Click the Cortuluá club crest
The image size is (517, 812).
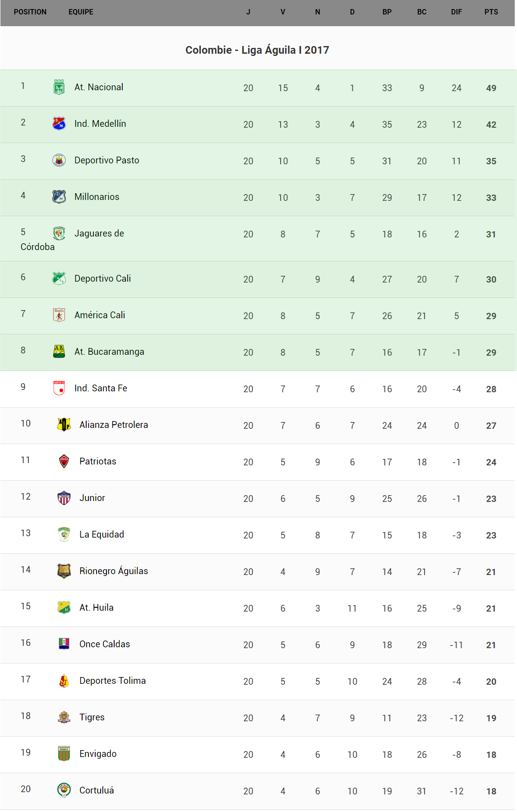(64, 790)
